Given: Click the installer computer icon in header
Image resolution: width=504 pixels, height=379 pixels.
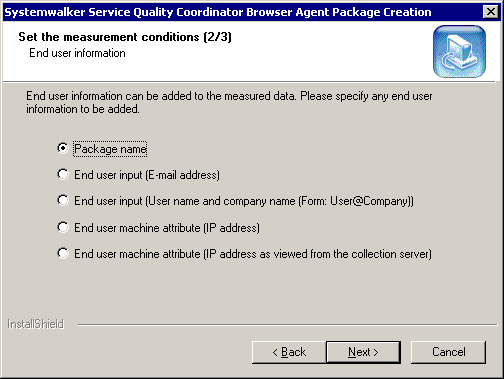Looking at the screenshot, I should tap(459, 52).
